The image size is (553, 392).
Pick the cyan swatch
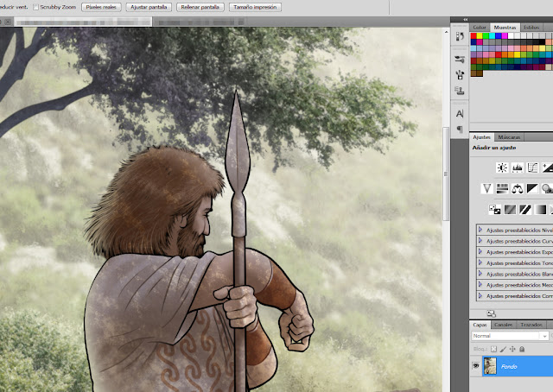coord(492,35)
